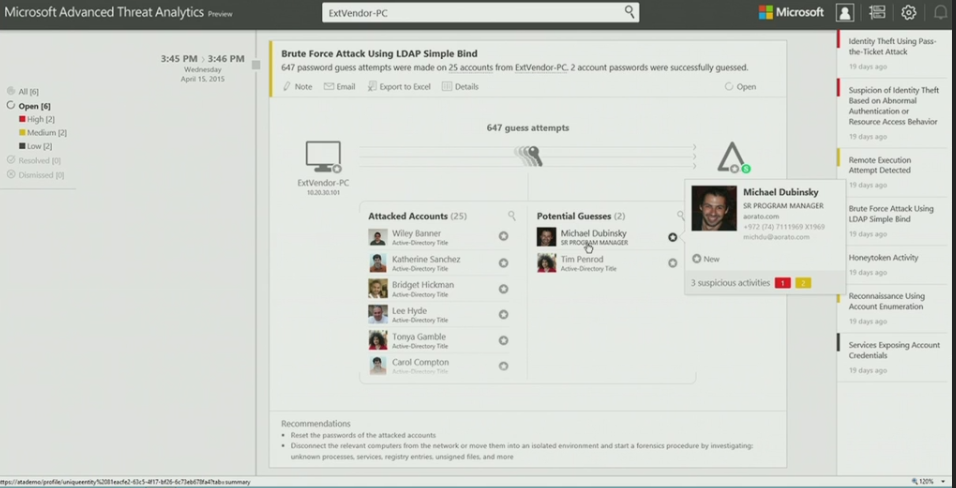The width and height of the screenshot is (956, 488).
Task: Click the timeline marker beside 3:46 PM
Action: [x=256, y=65]
